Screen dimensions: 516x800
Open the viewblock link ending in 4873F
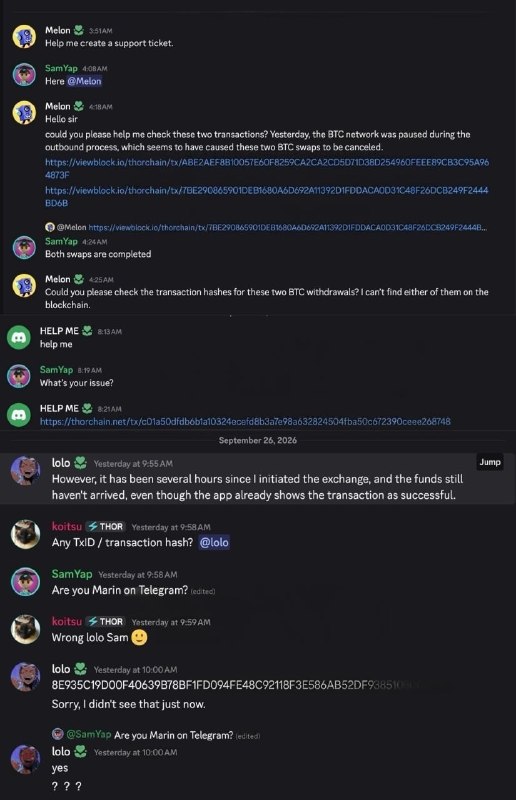coord(267,168)
